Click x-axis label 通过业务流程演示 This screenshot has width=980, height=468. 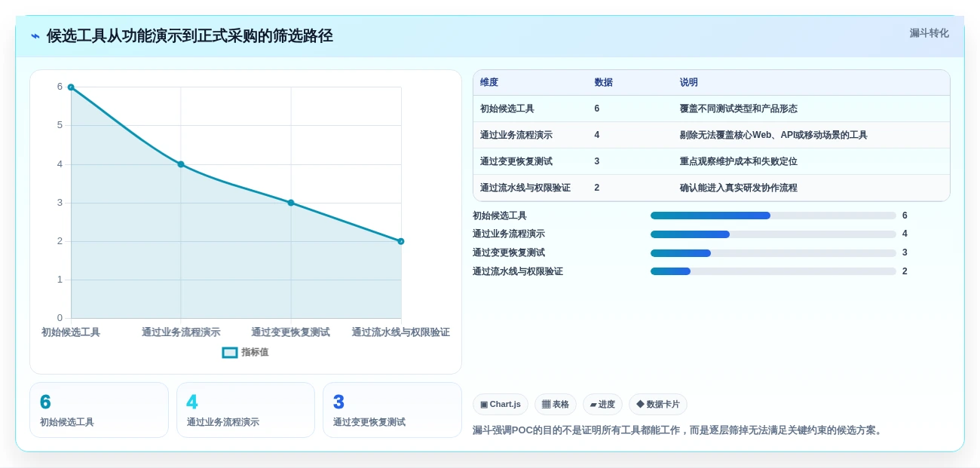point(181,332)
